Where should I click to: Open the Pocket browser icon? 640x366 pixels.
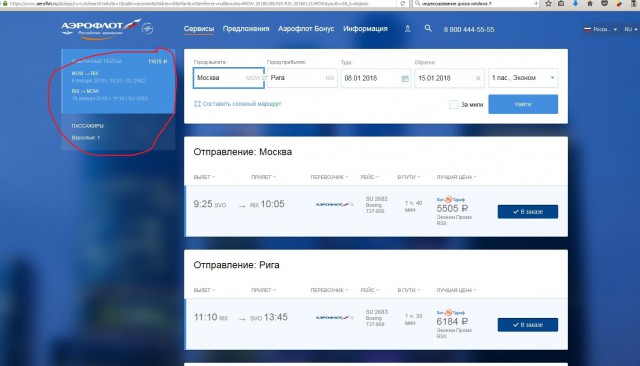[x=604, y=3]
